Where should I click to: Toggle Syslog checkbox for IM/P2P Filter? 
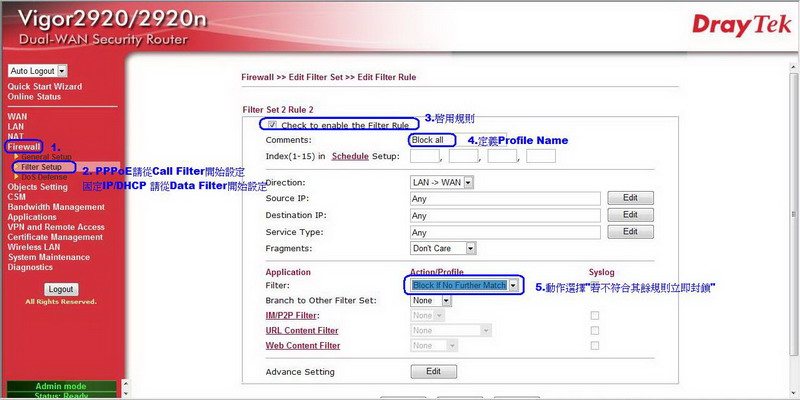pyautogui.click(x=594, y=315)
